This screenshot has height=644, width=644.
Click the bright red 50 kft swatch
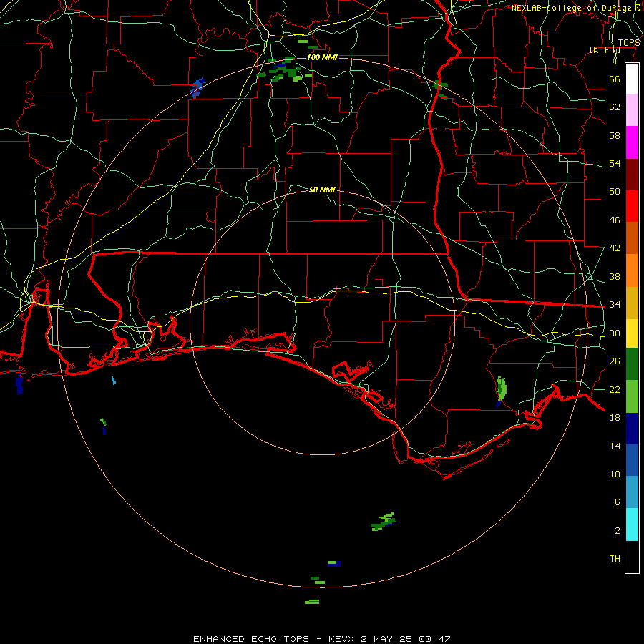[x=632, y=206]
